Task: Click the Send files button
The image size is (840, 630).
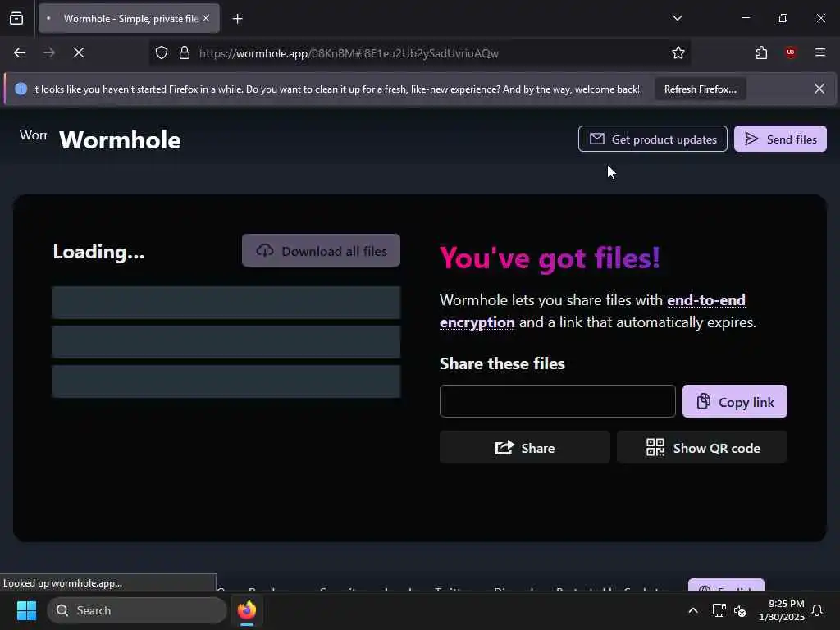Action: click(x=780, y=139)
